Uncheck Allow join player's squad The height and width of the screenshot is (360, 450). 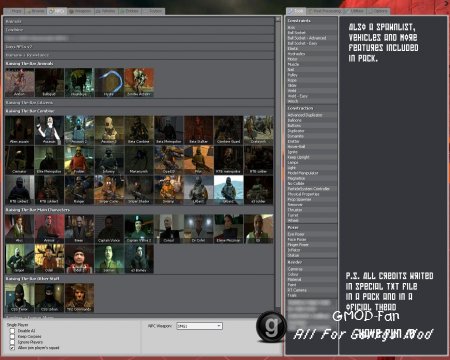pos(12,348)
